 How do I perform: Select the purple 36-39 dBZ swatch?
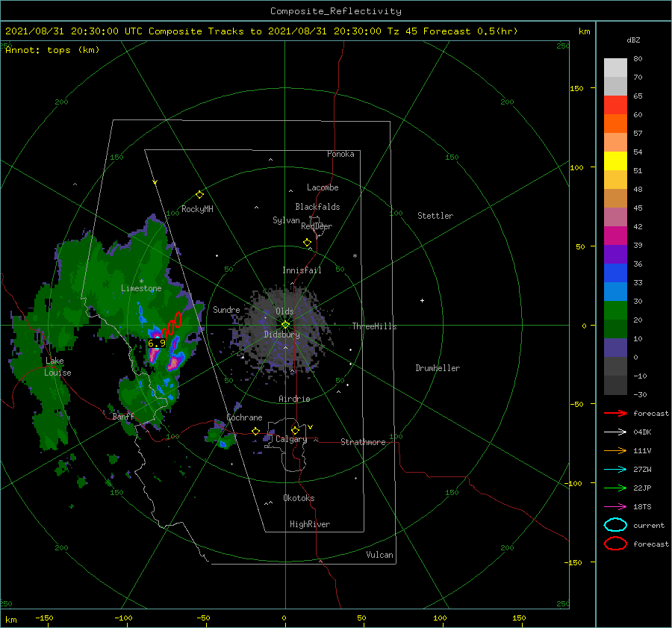(x=615, y=254)
